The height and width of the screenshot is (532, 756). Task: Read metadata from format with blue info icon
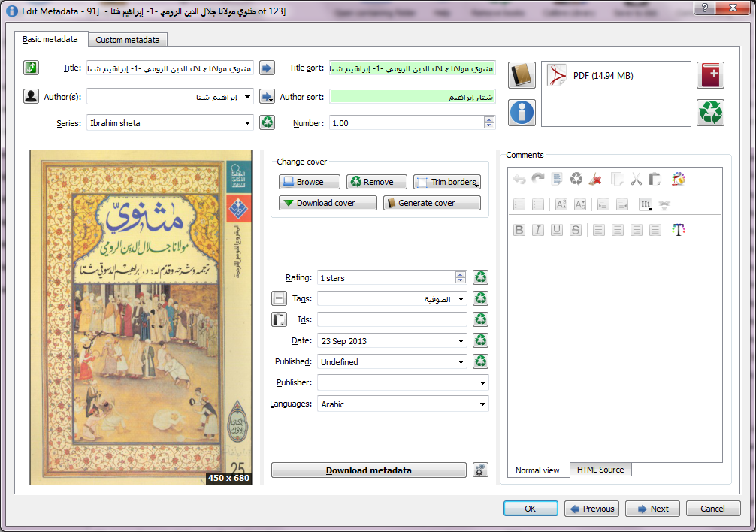click(x=522, y=112)
